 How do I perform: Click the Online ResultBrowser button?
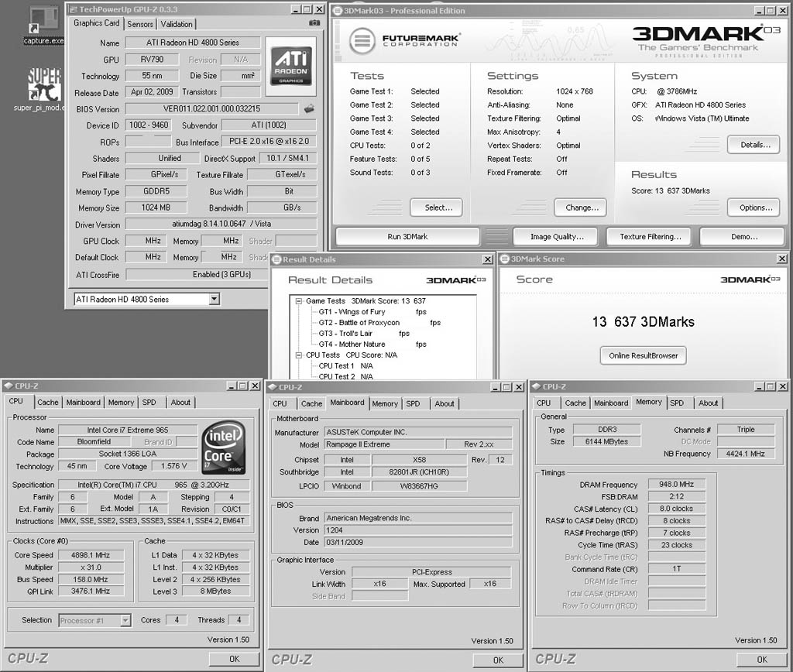(643, 355)
